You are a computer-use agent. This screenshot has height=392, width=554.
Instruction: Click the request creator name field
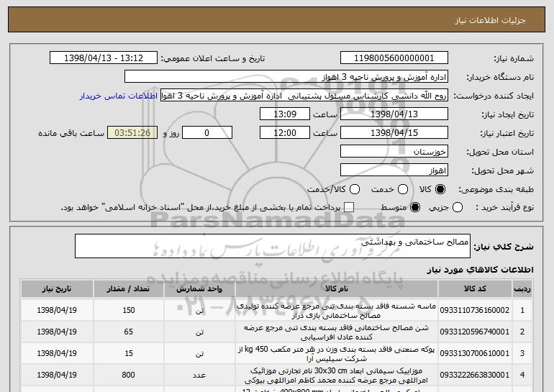[x=304, y=96]
